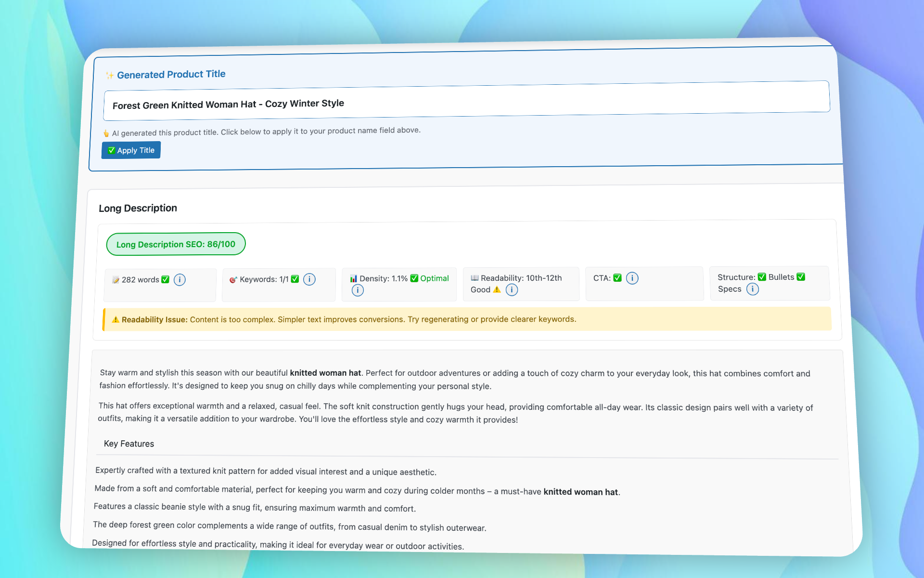Click the bar chart icon before Density

353,278
